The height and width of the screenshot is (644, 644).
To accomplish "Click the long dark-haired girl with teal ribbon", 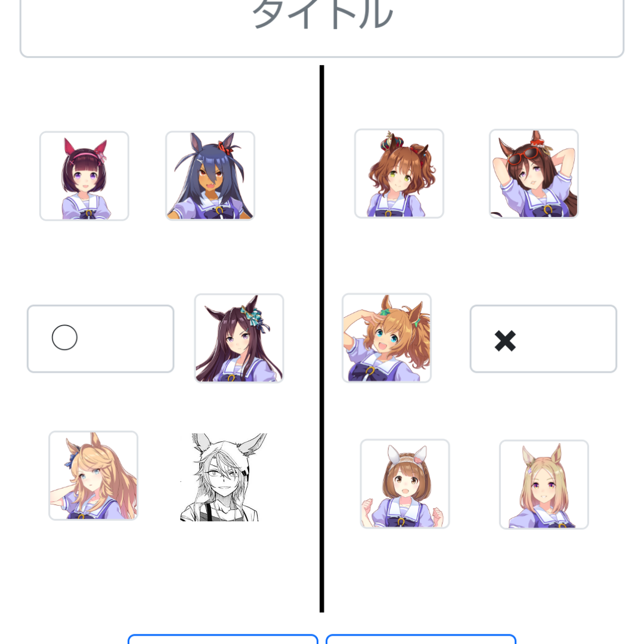I will click(x=239, y=338).
